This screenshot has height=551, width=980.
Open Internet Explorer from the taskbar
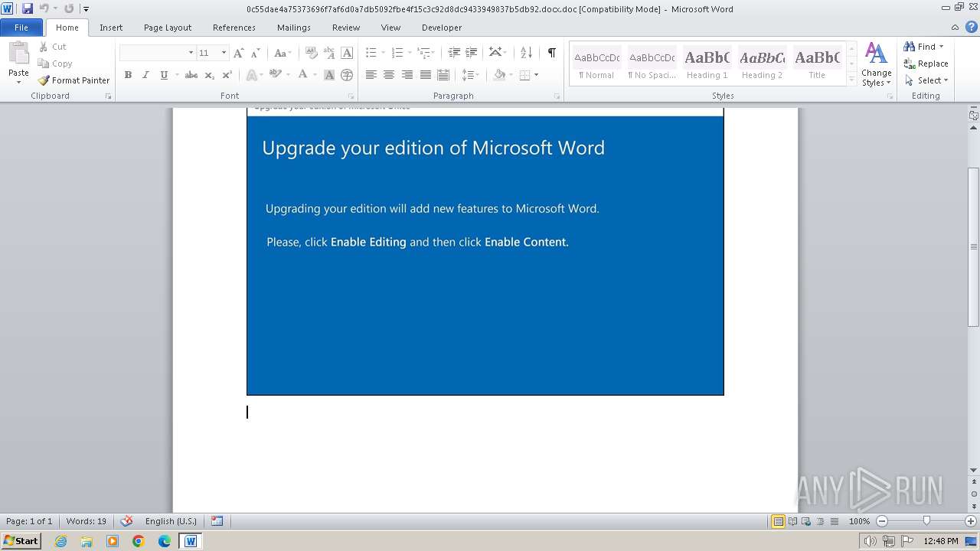tap(60, 541)
